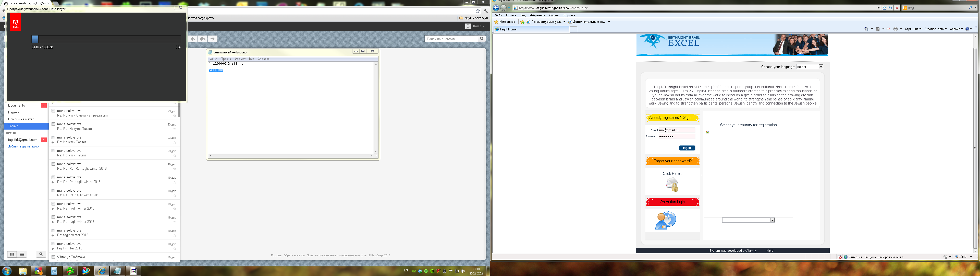Tick checkbox for 20 дек maria solovstova email
The height and width of the screenshot is (276, 980).
pos(53,164)
